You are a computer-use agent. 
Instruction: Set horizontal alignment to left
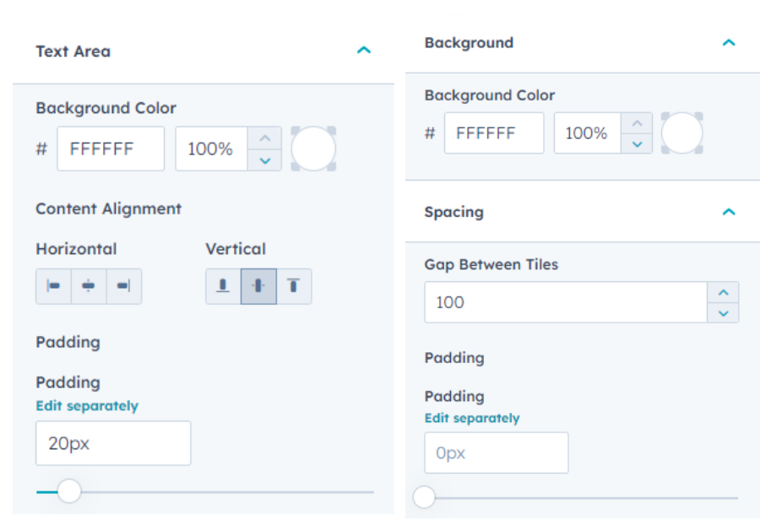point(53,286)
